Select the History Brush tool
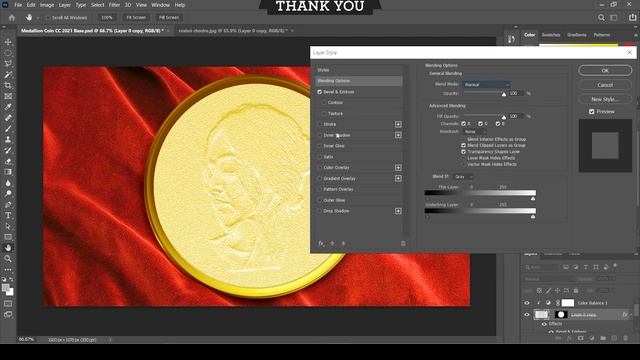Image resolution: width=640 pixels, height=360 pixels. point(8,150)
